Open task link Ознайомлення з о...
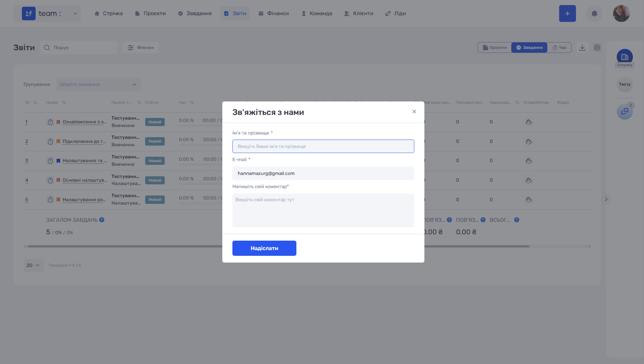 coord(85,122)
